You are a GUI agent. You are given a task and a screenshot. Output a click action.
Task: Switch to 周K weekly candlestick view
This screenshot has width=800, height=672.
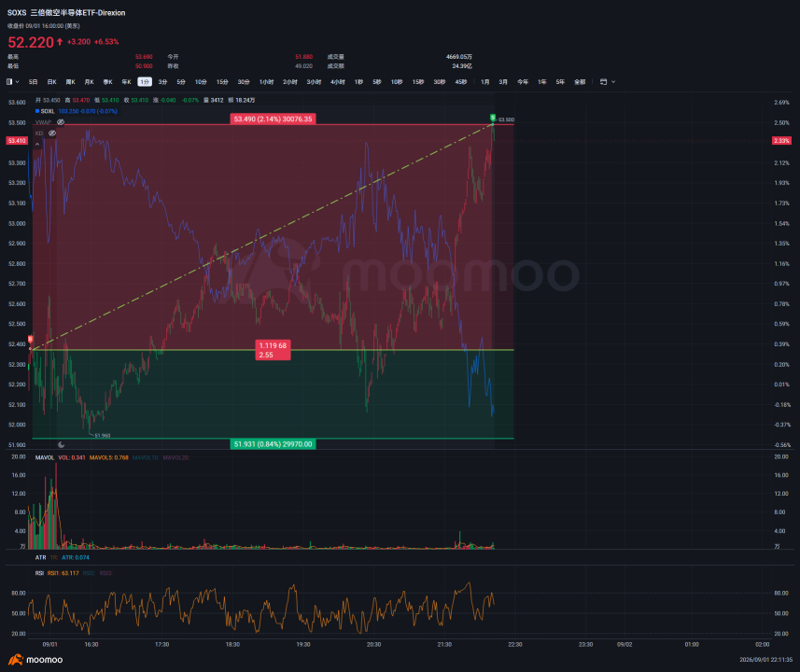(x=70, y=81)
